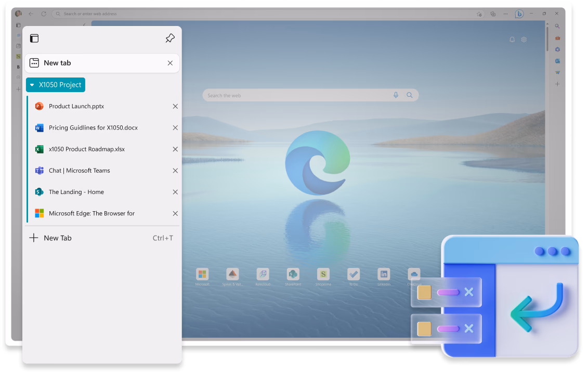
Task: Close Pricing Guidelines for X1050.docx tab
Action: (x=175, y=127)
